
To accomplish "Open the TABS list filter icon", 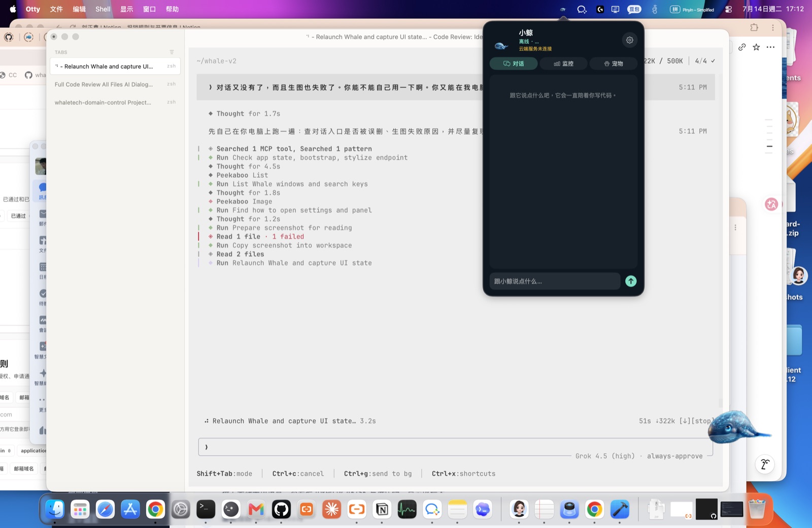I will [x=172, y=52].
